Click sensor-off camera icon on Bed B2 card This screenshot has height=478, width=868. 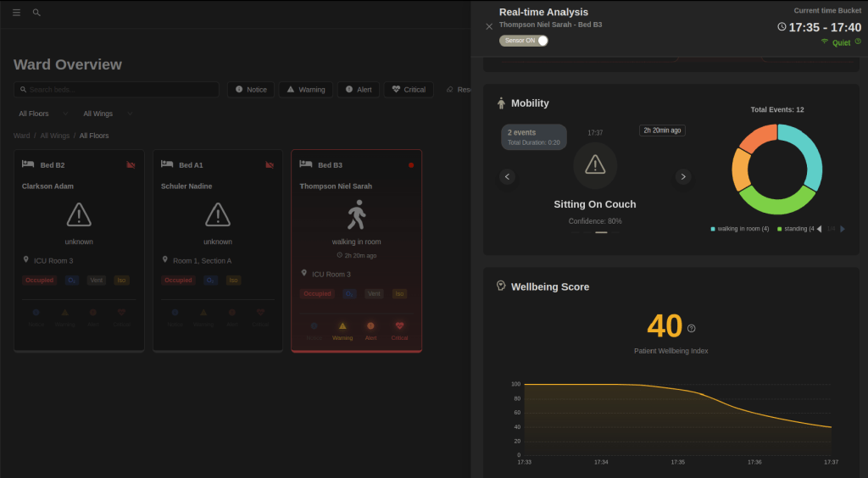click(131, 165)
